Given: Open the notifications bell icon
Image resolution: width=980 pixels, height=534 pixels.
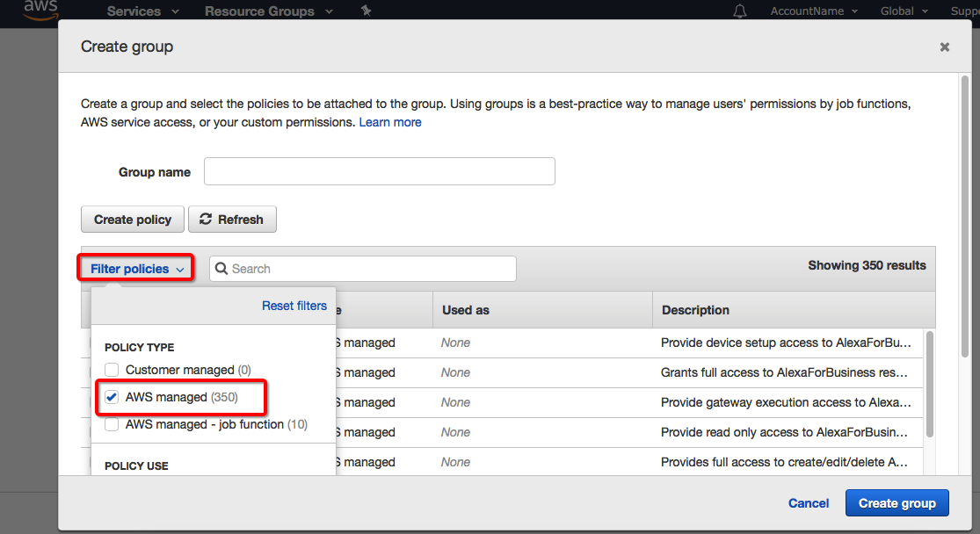Looking at the screenshot, I should [x=740, y=11].
